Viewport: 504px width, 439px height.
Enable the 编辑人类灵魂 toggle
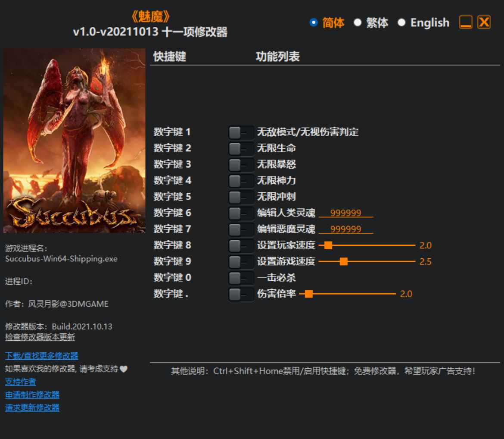pyautogui.click(x=241, y=213)
